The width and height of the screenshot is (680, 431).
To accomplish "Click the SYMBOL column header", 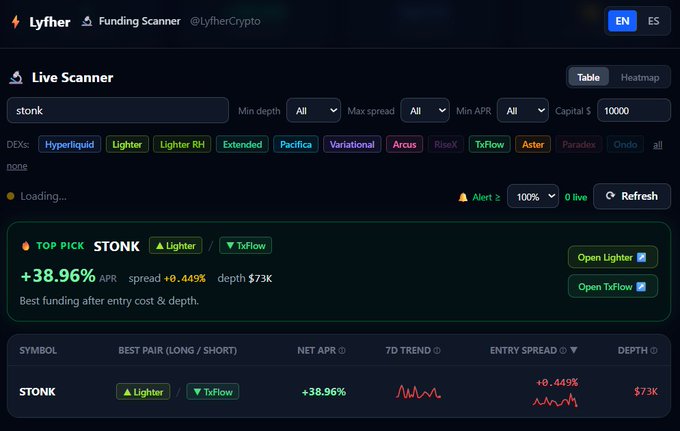I will pos(38,350).
